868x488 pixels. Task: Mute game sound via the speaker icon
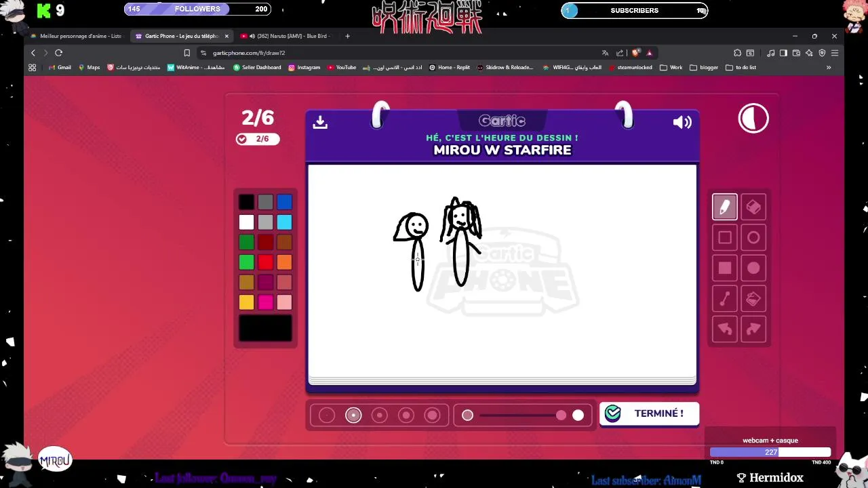[682, 122]
